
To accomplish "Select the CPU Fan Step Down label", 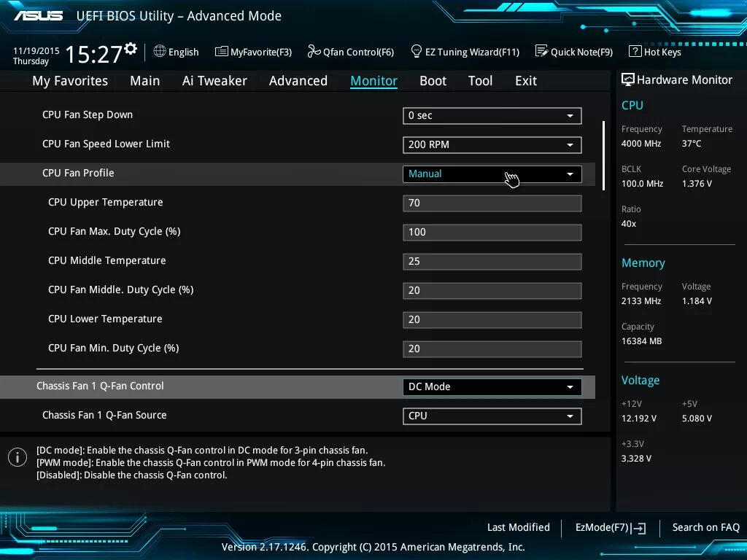I will pyautogui.click(x=88, y=114).
